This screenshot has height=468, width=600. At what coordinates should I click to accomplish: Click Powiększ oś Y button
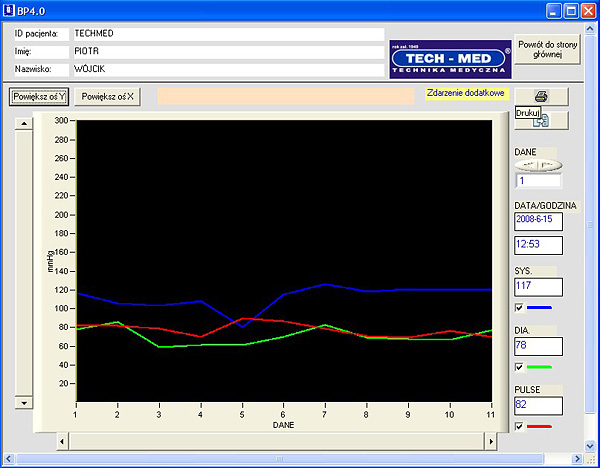[x=39, y=97]
